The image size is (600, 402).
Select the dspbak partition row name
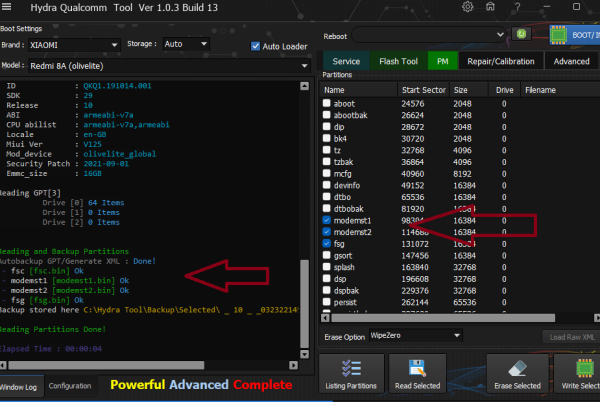coord(346,291)
